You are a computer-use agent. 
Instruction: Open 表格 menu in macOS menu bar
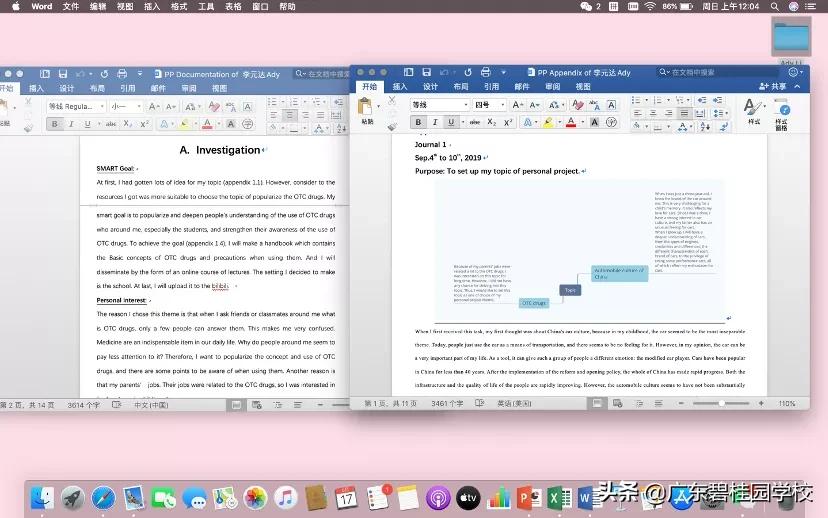click(x=233, y=6)
